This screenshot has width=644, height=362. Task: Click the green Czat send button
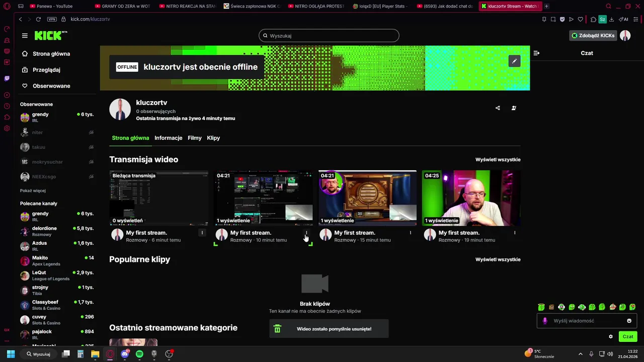[x=628, y=337]
